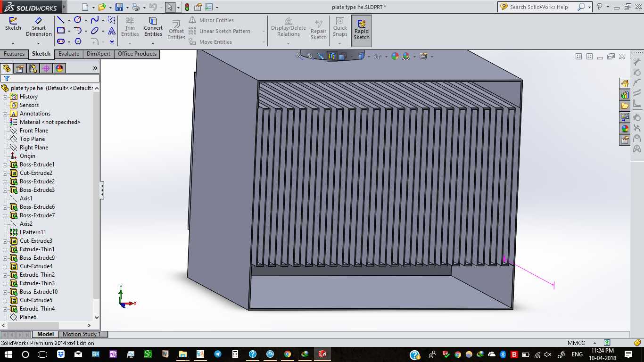Expand the Extrude-Thin1 feature
The image size is (644, 362).
coord(5,249)
